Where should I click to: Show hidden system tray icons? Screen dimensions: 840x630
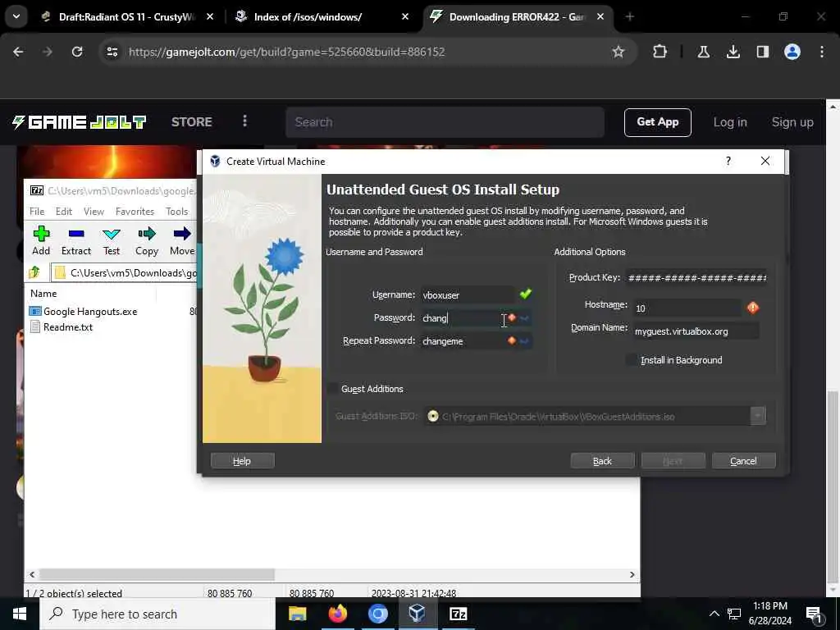coord(714,614)
